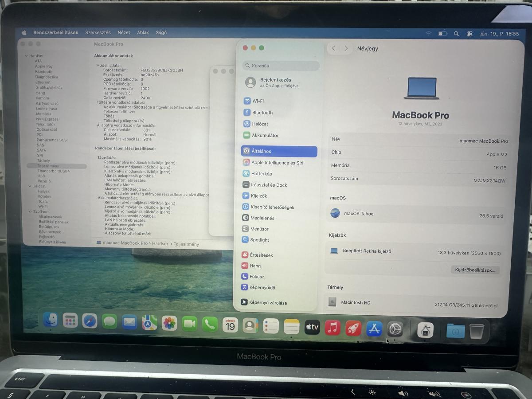The image size is (532, 399).
Task: Select the highlighted Általános sidebar item
Action: point(279,152)
